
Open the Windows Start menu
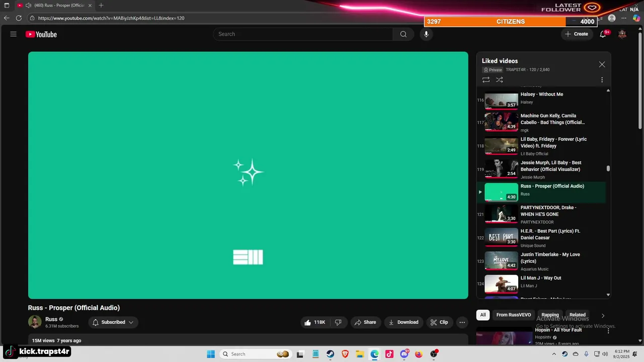click(211, 354)
